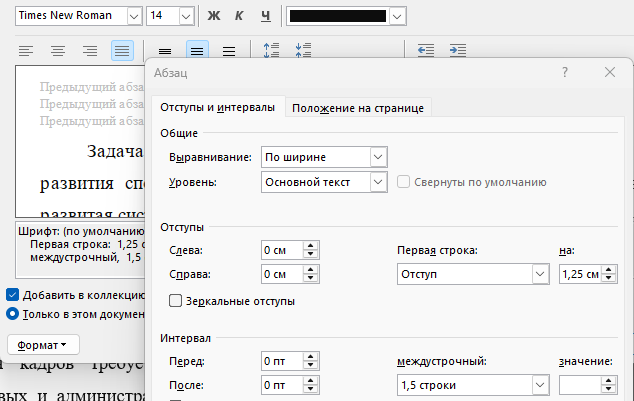The height and width of the screenshot is (401, 634).
Task: Open the Формат dropdown button
Action: click(x=43, y=345)
